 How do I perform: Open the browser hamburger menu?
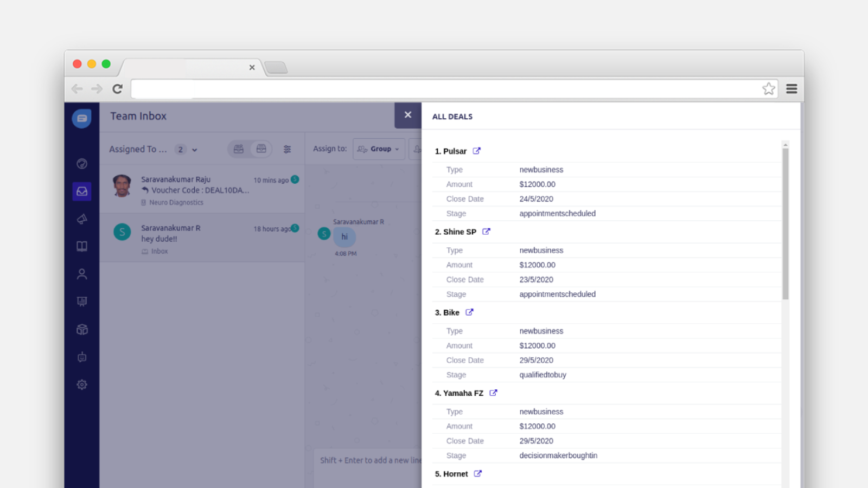point(792,89)
